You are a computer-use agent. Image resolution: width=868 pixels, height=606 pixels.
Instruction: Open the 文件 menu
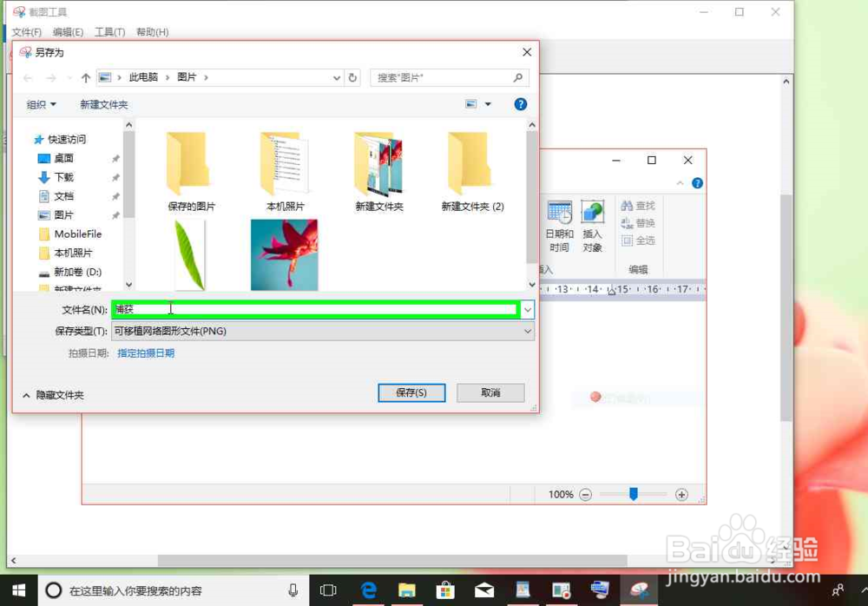tap(25, 32)
